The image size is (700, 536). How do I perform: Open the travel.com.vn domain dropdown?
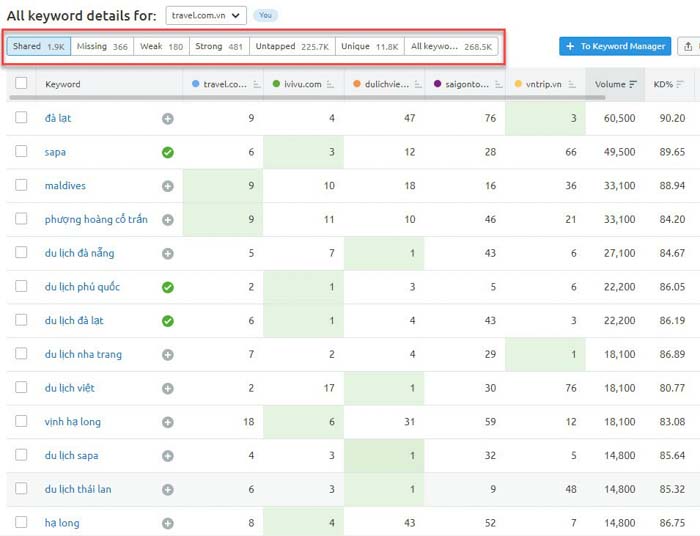[x=206, y=16]
